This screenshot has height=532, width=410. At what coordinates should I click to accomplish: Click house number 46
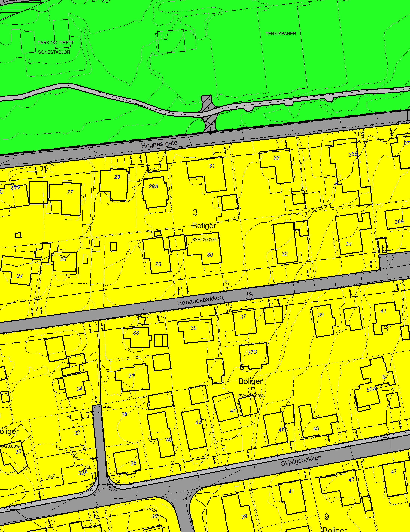click(282, 430)
